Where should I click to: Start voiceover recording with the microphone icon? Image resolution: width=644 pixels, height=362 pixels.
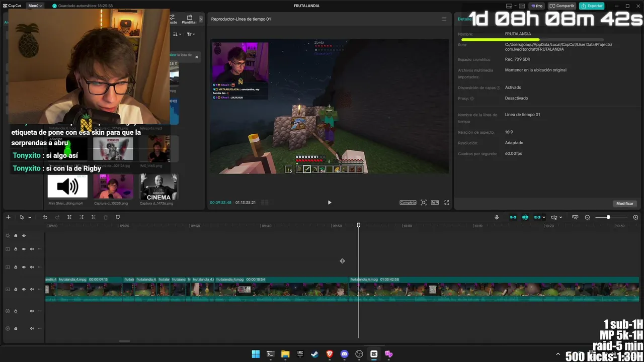pyautogui.click(x=497, y=217)
